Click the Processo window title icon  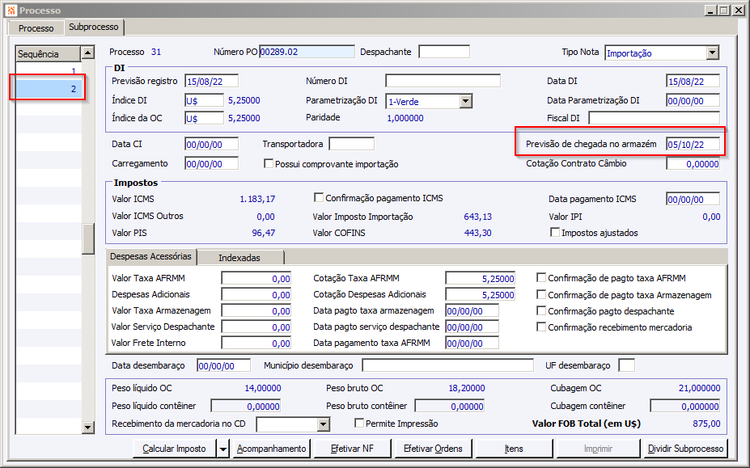(x=10, y=9)
